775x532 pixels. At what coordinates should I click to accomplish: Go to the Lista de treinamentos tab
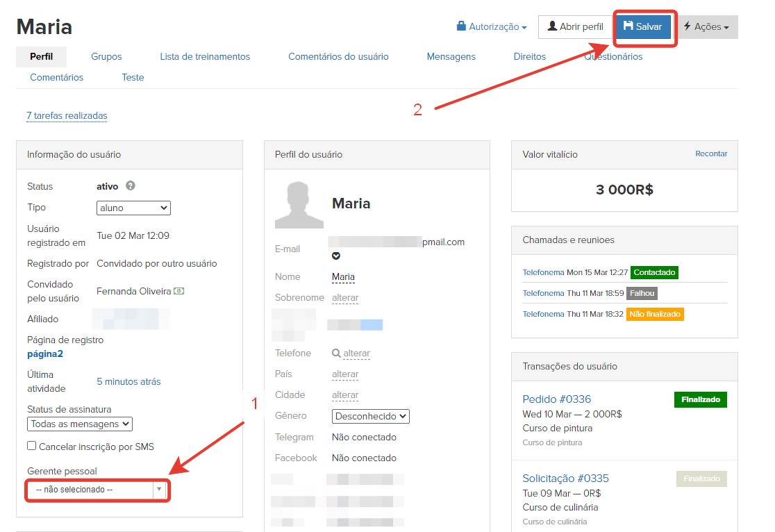tap(205, 56)
